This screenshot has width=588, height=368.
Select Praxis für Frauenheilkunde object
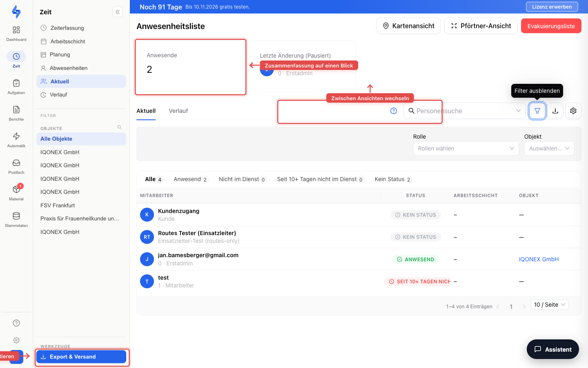coord(81,218)
